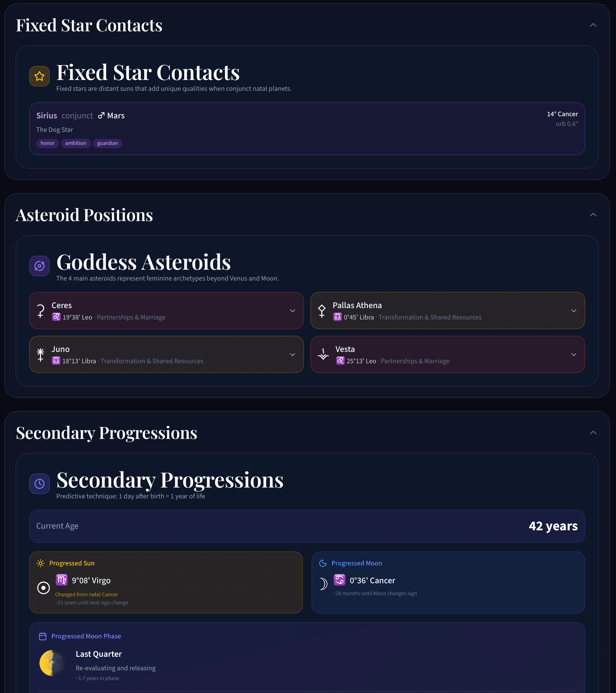Image resolution: width=616 pixels, height=693 pixels.
Task: Collapse the Fixed Star Contacts section
Action: coord(593,25)
